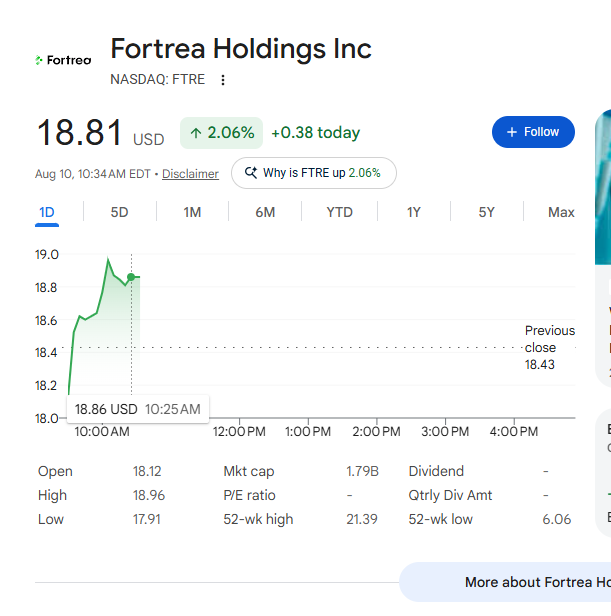The height and width of the screenshot is (616, 611).
Task: Click the P/E ratio label
Action: coord(249,495)
